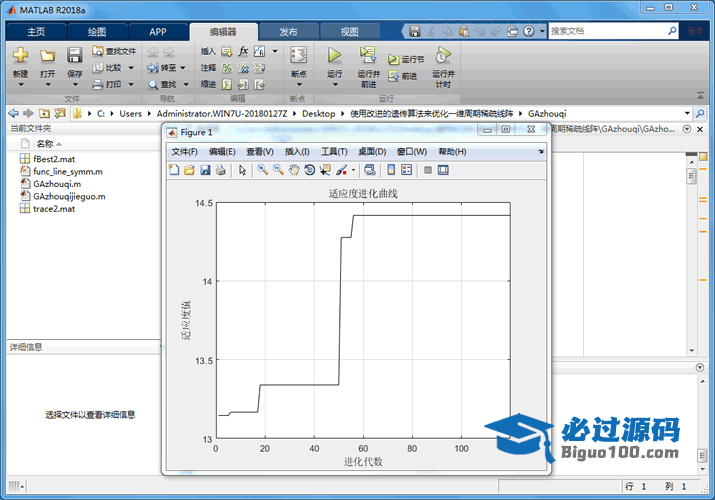
Task: Click Figure 1 link plot icon
Action: (370, 170)
